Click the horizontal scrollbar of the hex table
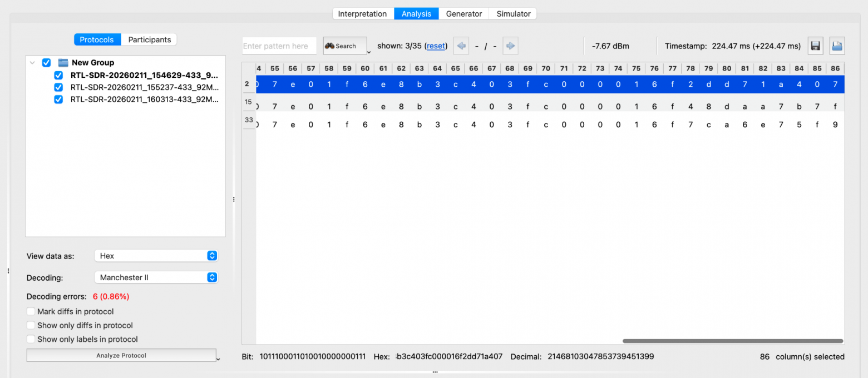Screen dimensions: 868x378 click(733, 341)
